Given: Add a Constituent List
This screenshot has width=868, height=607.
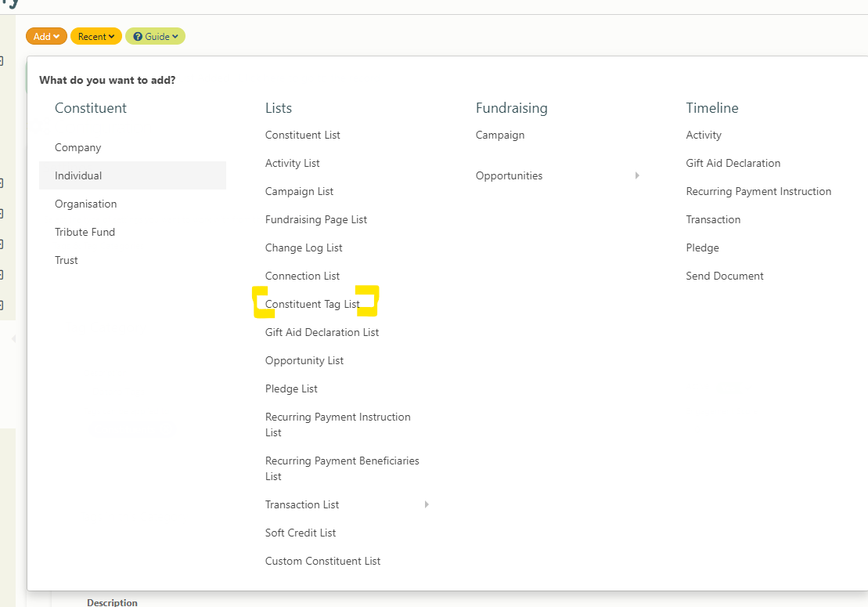Looking at the screenshot, I should pyautogui.click(x=303, y=135).
